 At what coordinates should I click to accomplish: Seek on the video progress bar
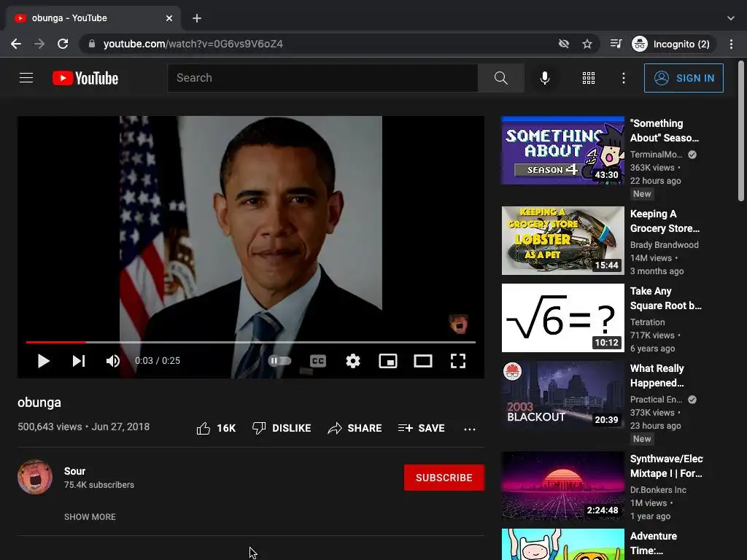point(251,342)
